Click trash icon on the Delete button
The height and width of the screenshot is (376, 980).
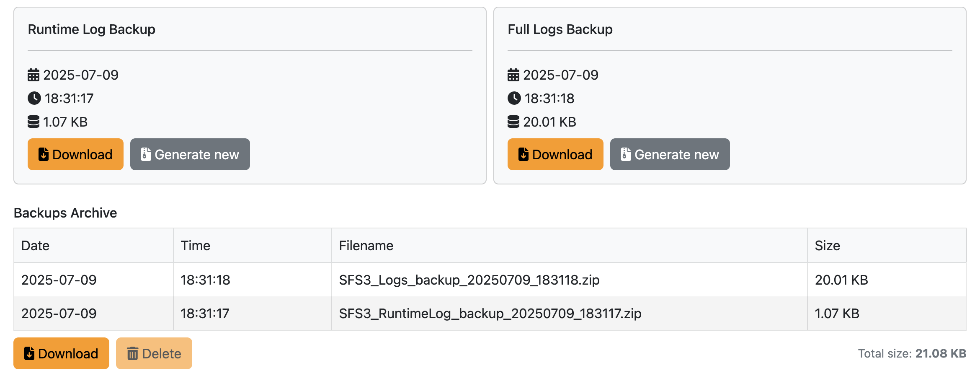132,354
